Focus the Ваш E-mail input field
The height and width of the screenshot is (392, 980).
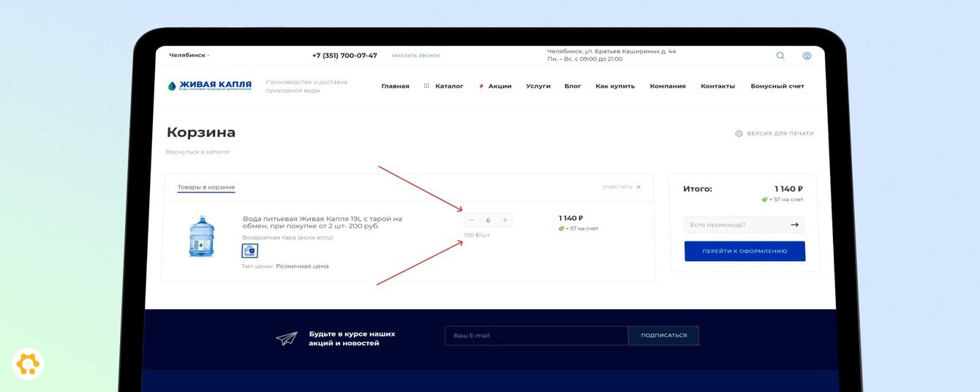tap(536, 336)
